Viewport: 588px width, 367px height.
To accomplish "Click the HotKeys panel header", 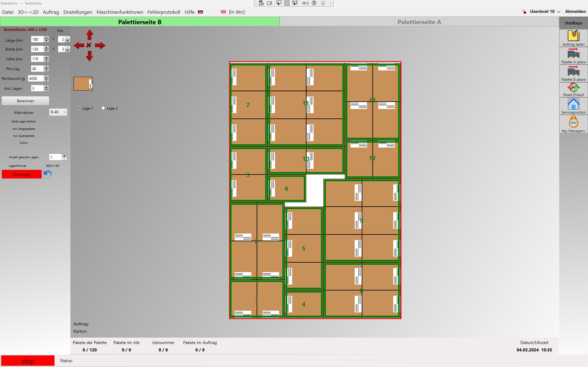I will click(573, 23).
